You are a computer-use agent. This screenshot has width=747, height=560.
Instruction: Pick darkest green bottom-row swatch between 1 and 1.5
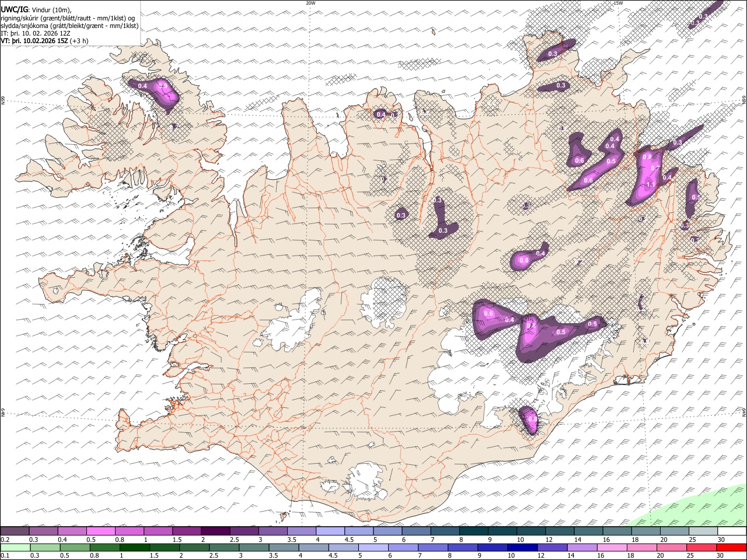click(134, 547)
